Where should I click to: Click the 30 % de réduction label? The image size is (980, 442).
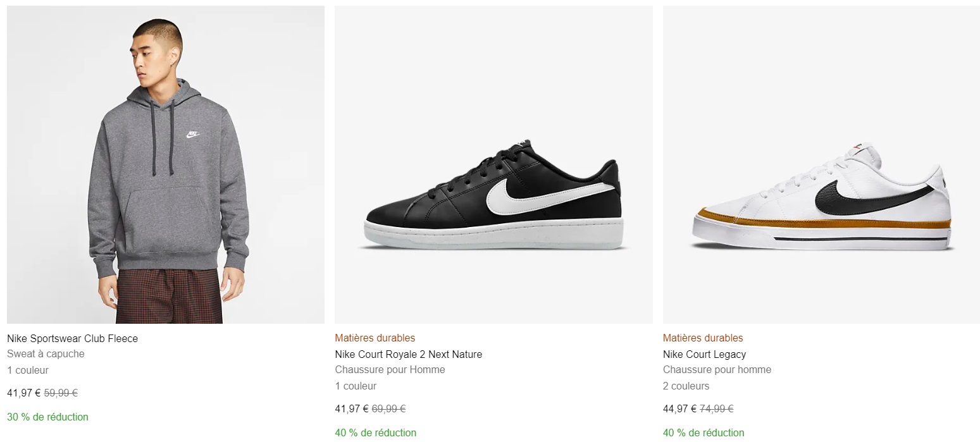point(47,417)
